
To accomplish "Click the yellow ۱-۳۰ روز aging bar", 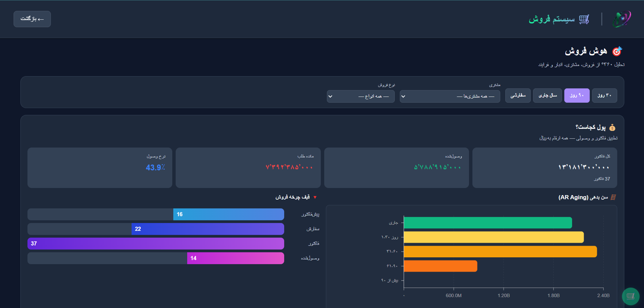I will pyautogui.click(x=494, y=237).
